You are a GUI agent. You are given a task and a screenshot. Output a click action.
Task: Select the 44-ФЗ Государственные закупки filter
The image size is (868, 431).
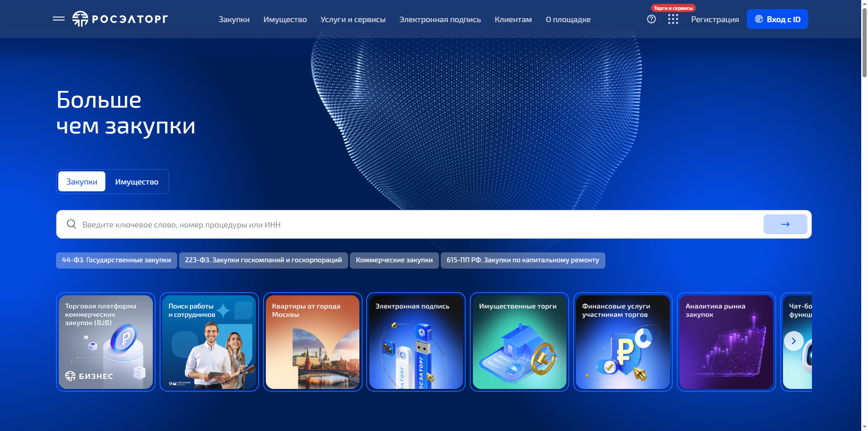tap(117, 260)
